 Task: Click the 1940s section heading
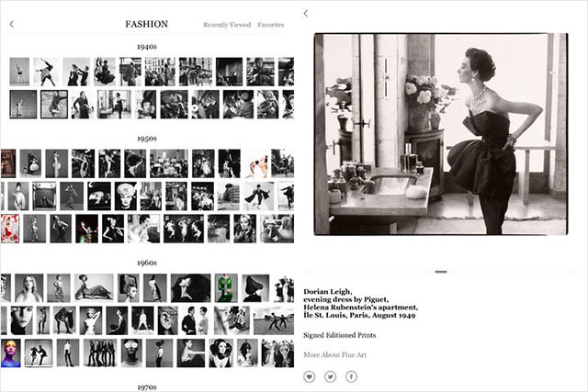coord(147,47)
